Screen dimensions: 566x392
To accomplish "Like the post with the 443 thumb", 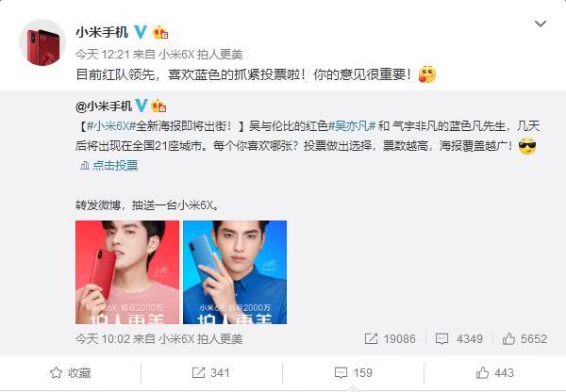I will [x=495, y=373].
